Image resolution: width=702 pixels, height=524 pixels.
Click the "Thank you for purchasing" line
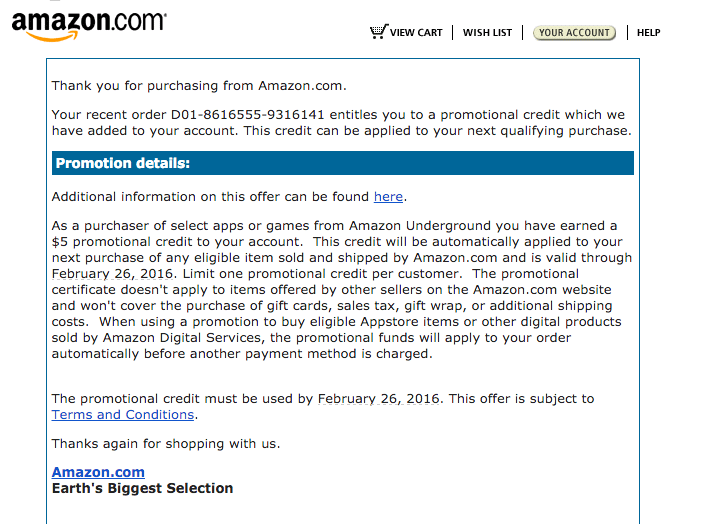199,86
